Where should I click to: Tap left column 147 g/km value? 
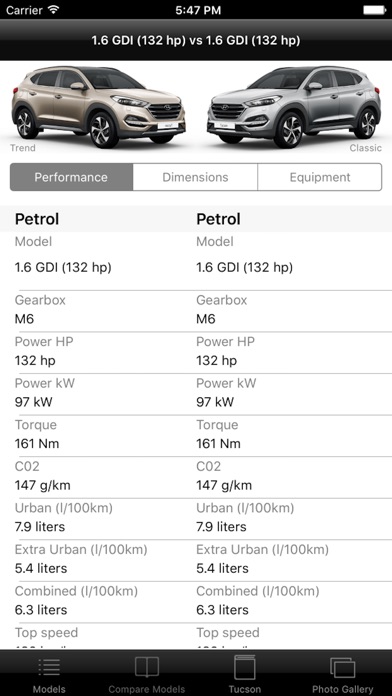[43, 485]
